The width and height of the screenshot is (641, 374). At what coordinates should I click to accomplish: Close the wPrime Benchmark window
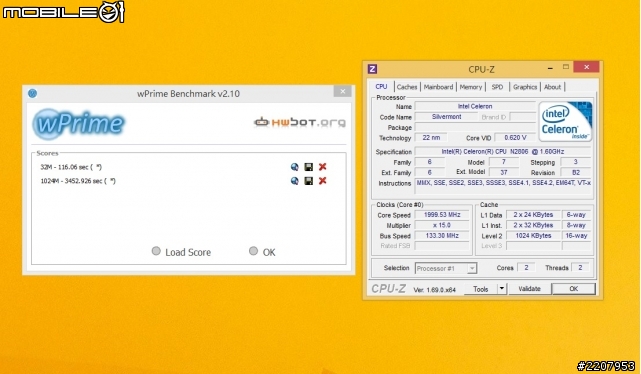click(x=343, y=92)
